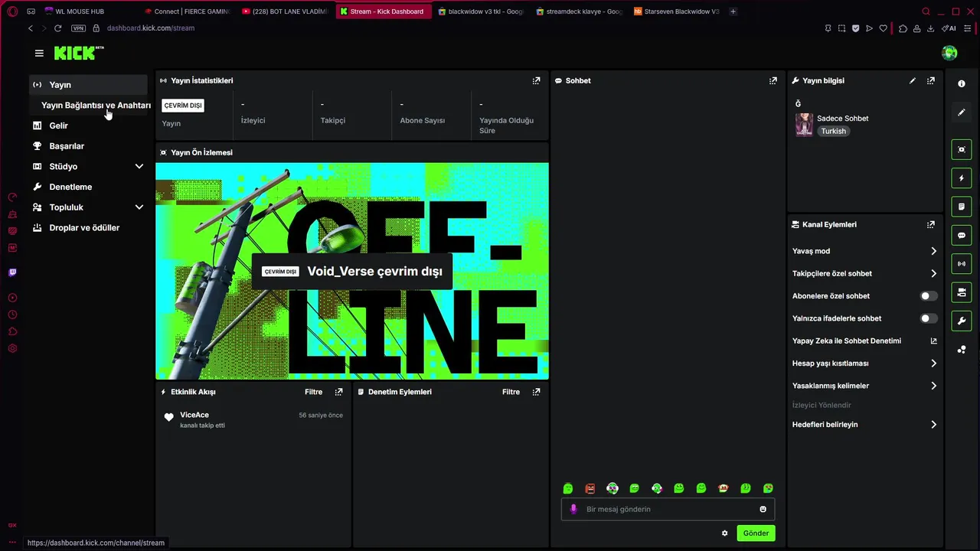Edit stream info with the pencil icon in Yayın bilgisi
The width and height of the screenshot is (980, 551).
913,80
